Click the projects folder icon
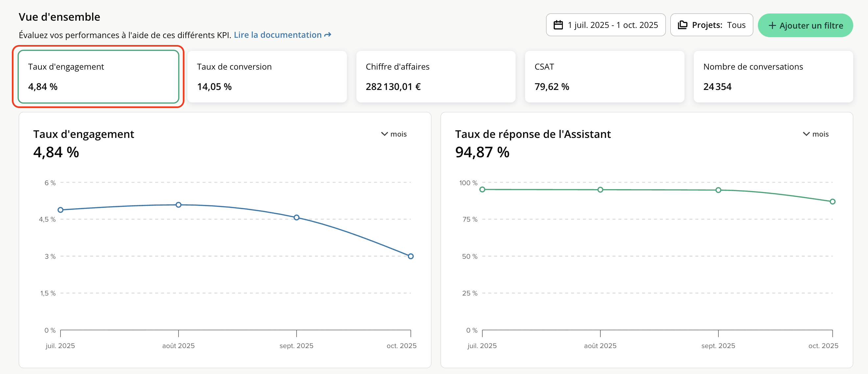The height and width of the screenshot is (374, 868). [682, 25]
